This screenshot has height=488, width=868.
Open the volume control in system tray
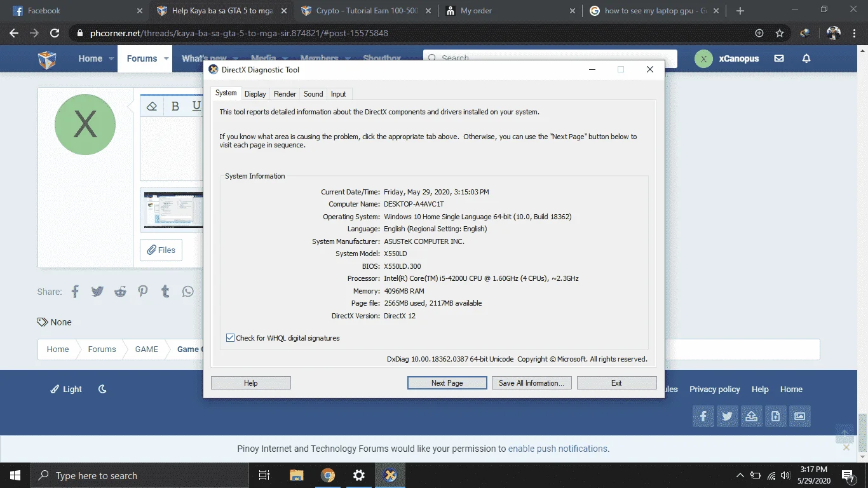(x=785, y=475)
